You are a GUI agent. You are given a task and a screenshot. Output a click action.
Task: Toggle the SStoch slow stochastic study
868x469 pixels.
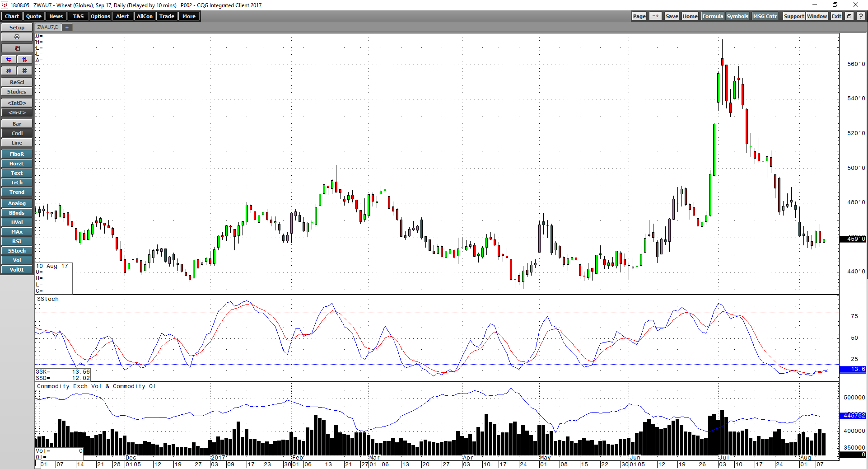[x=17, y=251]
